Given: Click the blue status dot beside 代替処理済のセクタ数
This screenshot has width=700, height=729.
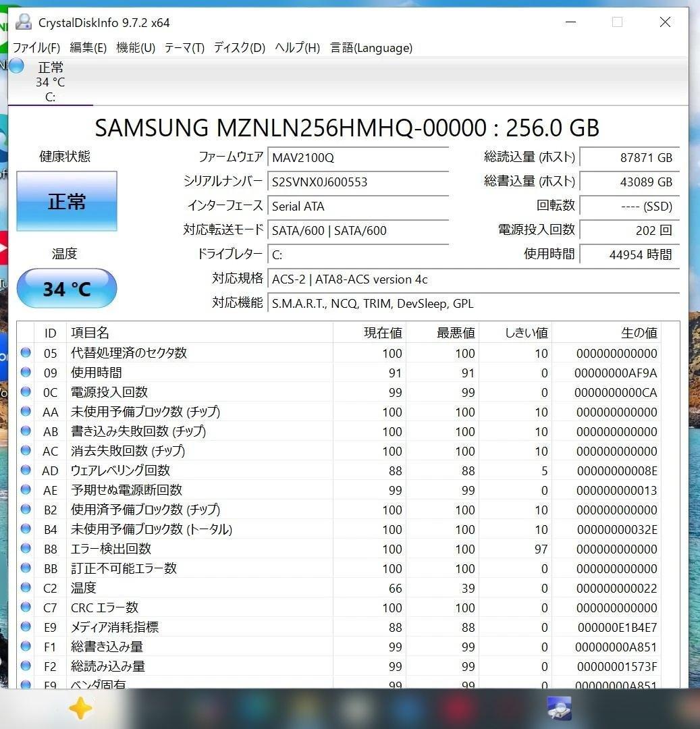Looking at the screenshot, I should tap(26, 353).
